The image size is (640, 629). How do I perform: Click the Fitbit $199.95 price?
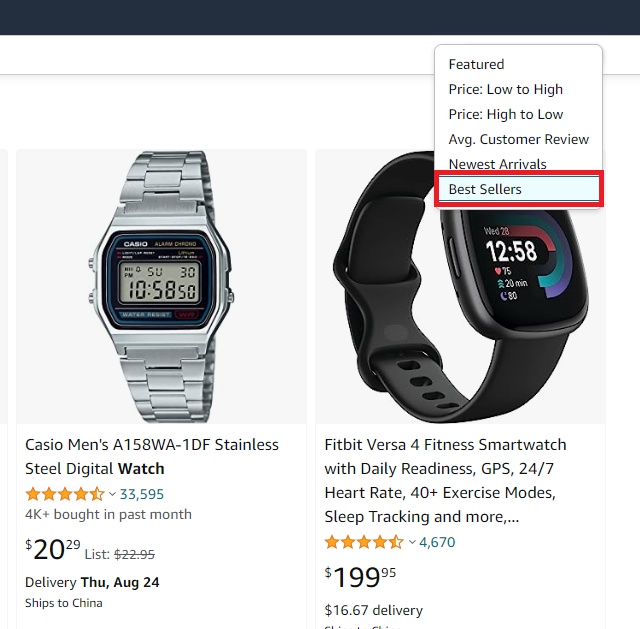pyautogui.click(x=360, y=577)
